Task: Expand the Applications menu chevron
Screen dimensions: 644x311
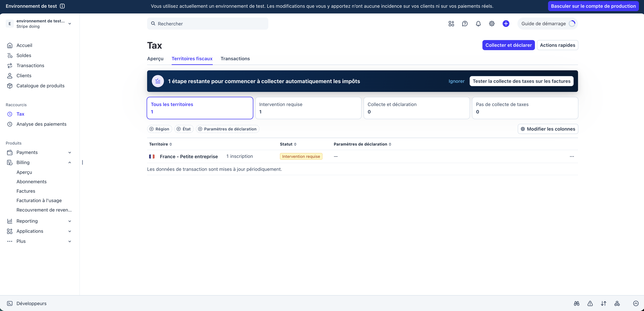Action: tap(70, 231)
